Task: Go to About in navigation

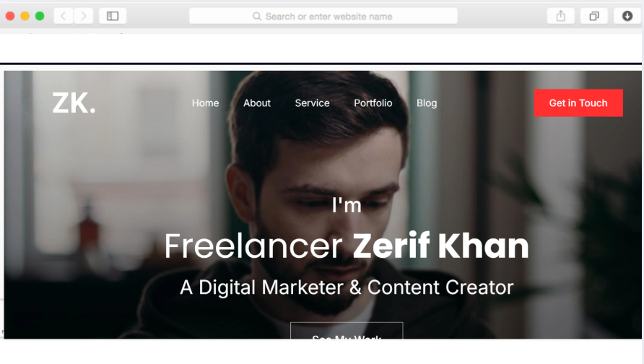Action: [x=257, y=103]
